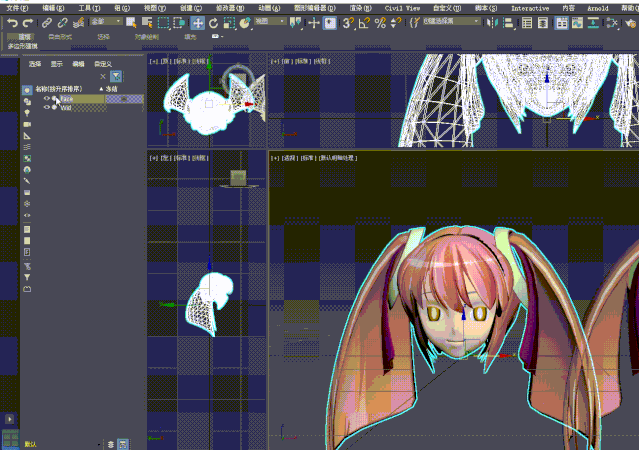Open the Render Setup teapot icon
639x450 pixels.
pos(631,23)
